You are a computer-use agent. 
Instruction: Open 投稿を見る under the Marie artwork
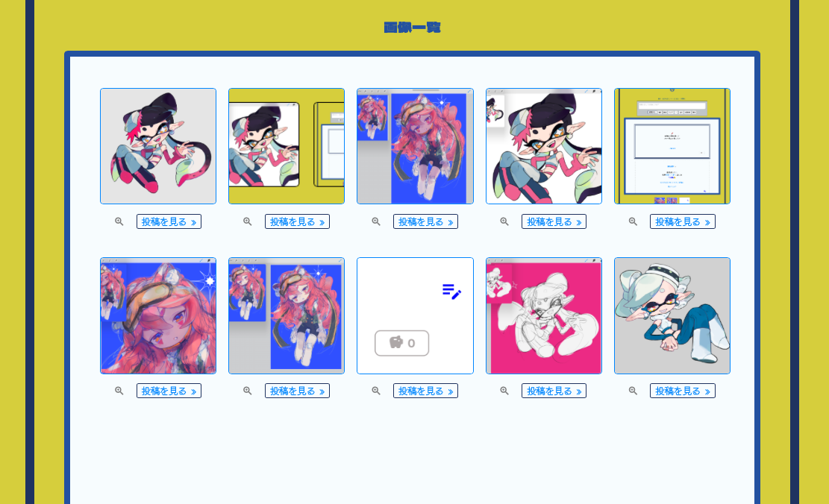[x=683, y=391]
